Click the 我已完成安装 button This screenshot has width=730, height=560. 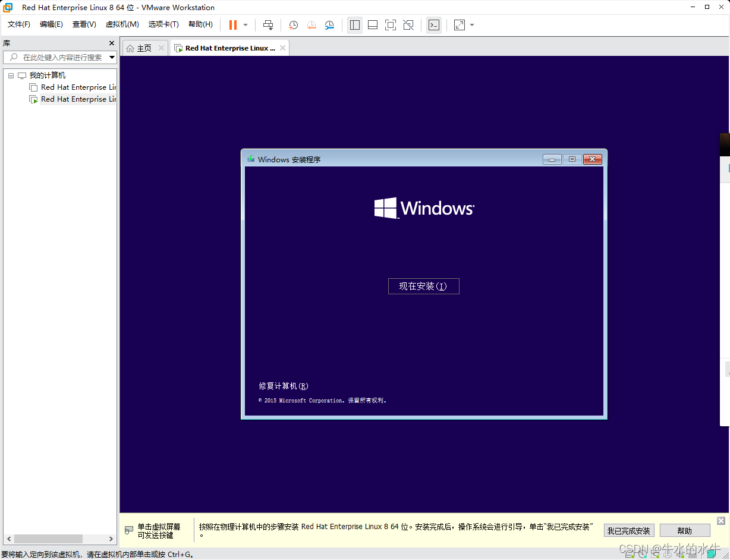629,531
